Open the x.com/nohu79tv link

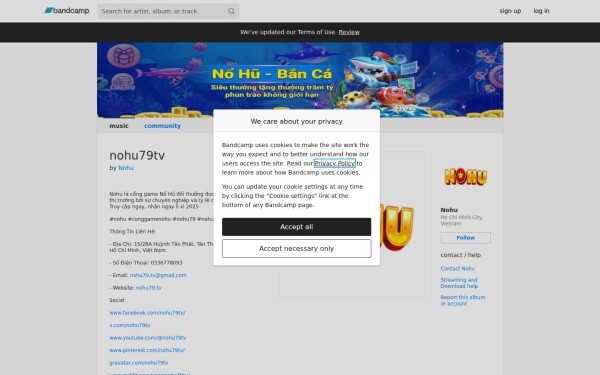coord(129,325)
